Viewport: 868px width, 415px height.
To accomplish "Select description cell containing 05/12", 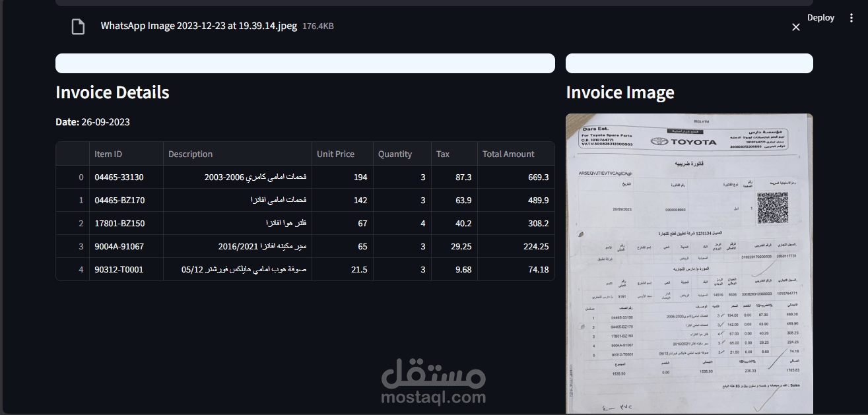I will [238, 270].
